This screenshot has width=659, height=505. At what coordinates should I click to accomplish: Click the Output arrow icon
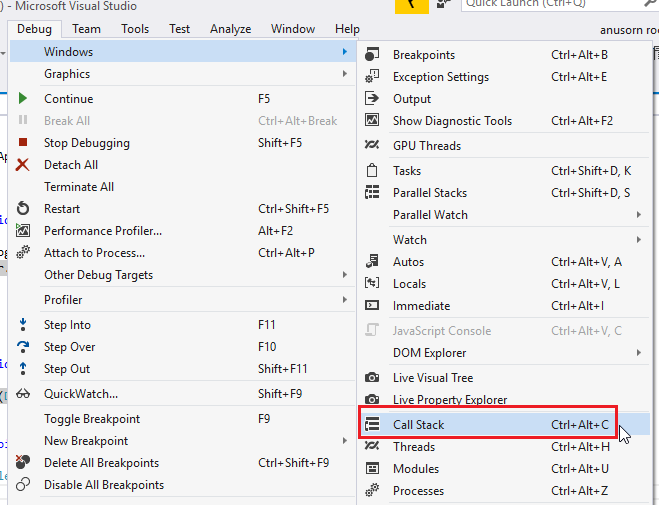pyautogui.click(x=372, y=98)
